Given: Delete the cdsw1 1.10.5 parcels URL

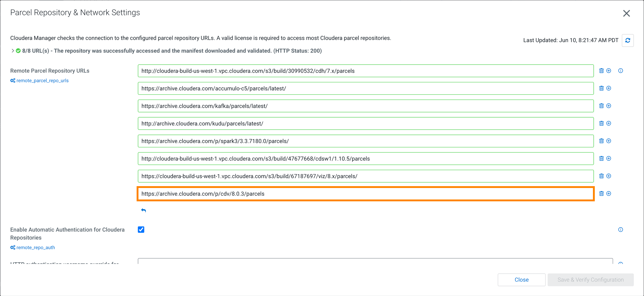Looking at the screenshot, I should pos(601,158).
